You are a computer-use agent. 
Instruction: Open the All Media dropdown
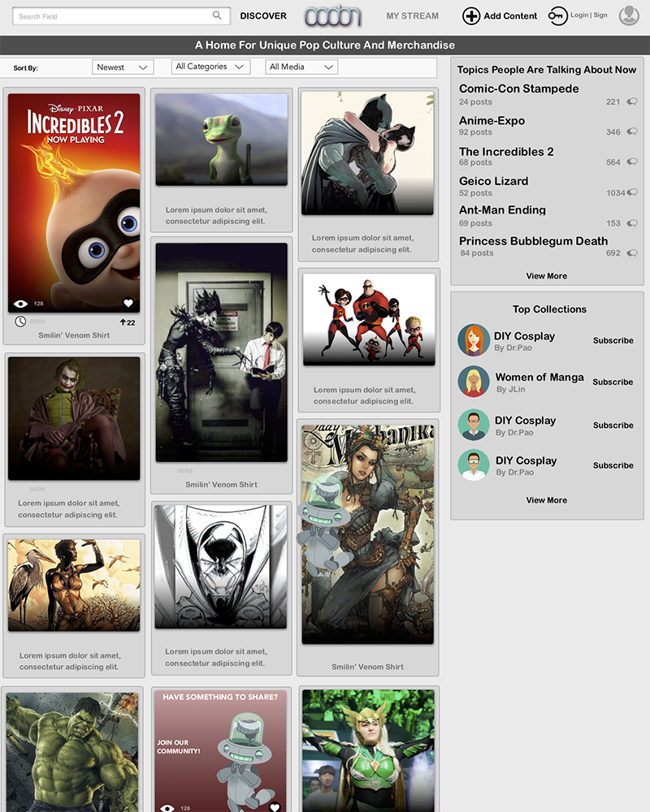tap(301, 67)
